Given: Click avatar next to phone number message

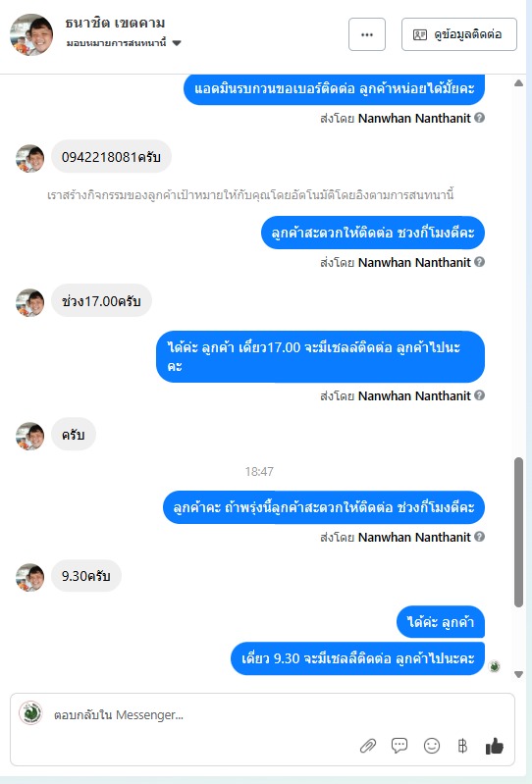Looking at the screenshot, I should click(x=30, y=159).
